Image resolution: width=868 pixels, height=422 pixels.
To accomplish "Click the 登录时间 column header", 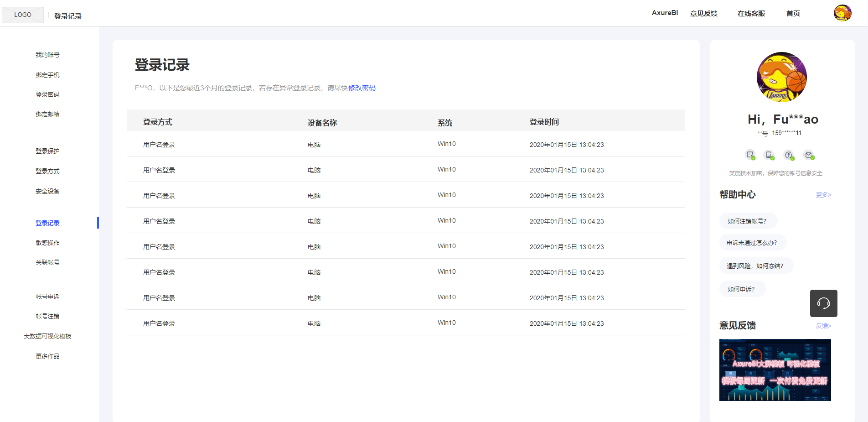I will coord(544,122).
